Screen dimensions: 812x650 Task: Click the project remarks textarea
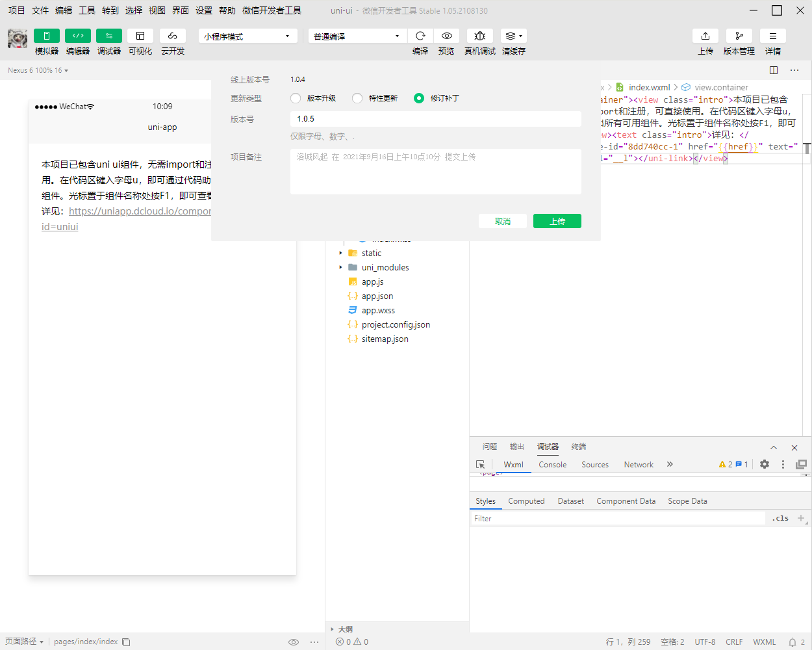[436, 172]
